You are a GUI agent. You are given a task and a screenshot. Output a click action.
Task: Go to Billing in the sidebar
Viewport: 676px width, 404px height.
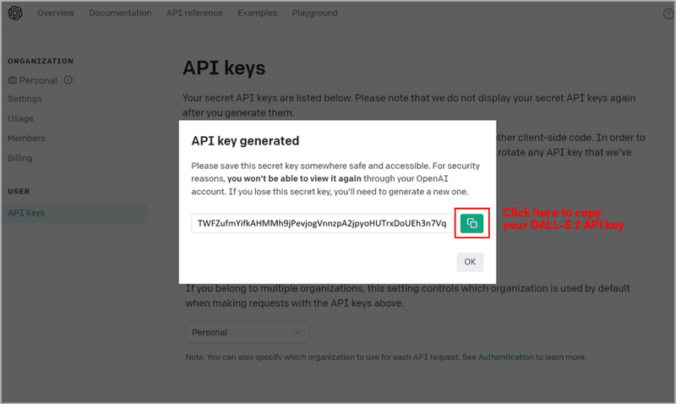(20, 158)
